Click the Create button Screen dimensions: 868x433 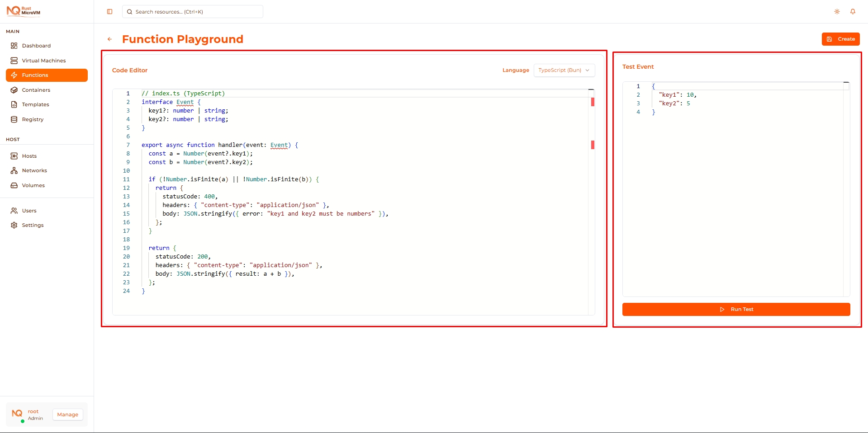pos(840,39)
